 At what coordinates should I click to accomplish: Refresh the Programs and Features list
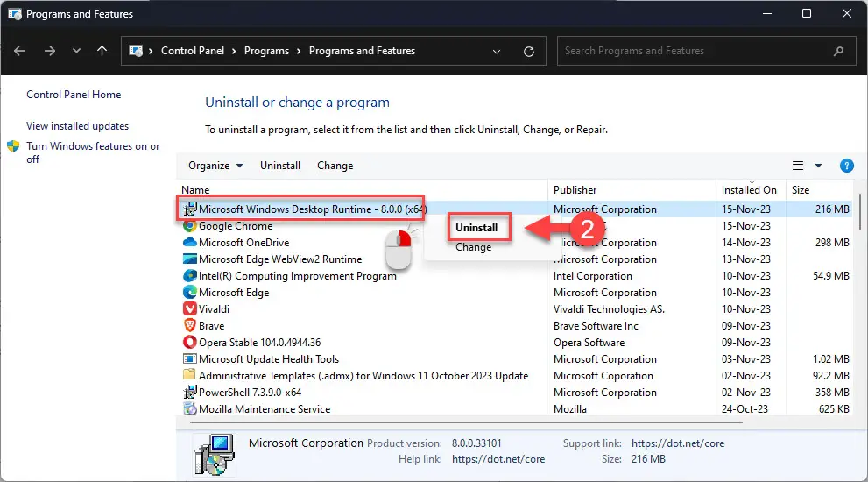[529, 52]
